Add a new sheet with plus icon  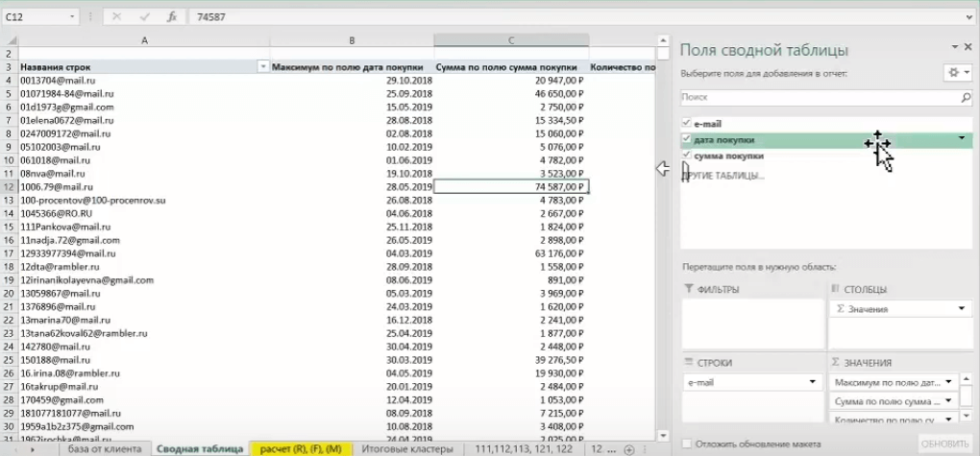click(x=629, y=449)
